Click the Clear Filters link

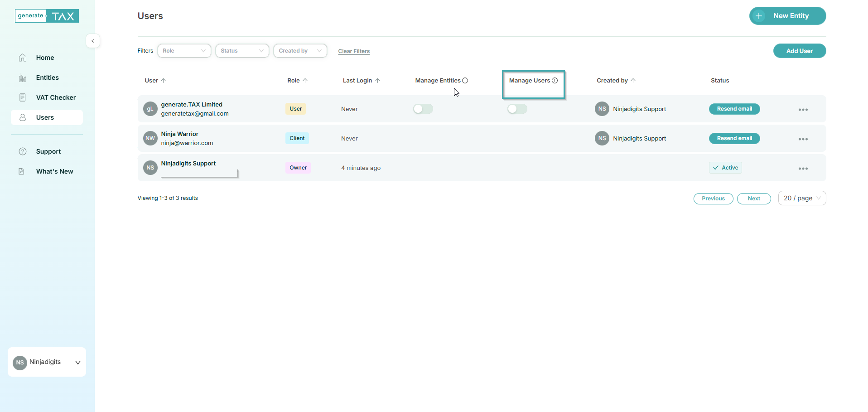click(354, 51)
